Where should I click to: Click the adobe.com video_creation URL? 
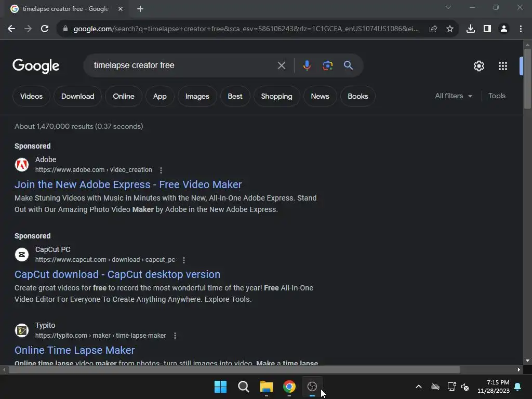pos(94,170)
